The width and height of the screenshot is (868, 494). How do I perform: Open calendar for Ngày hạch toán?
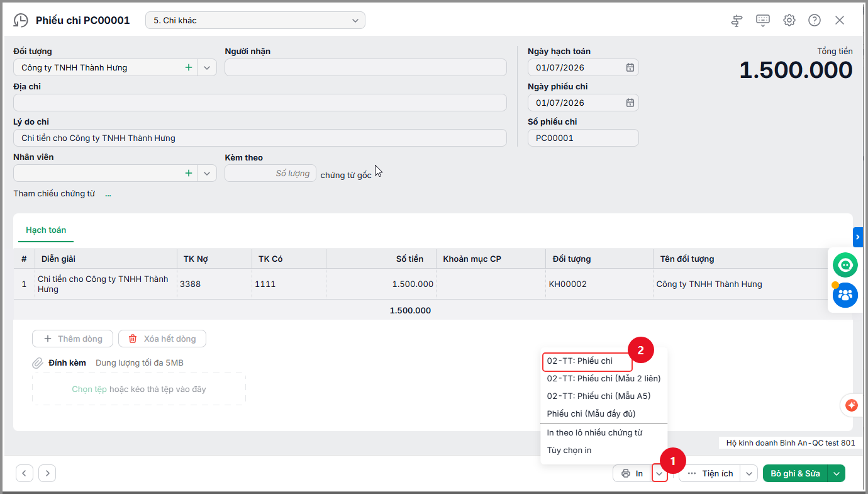pyautogui.click(x=630, y=67)
